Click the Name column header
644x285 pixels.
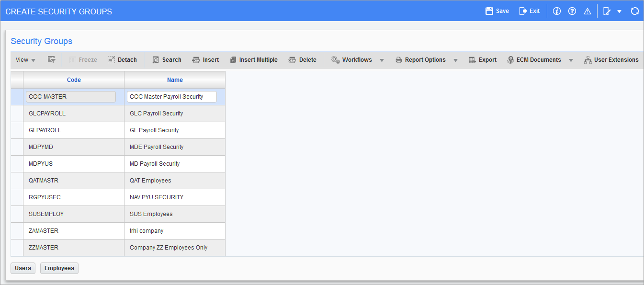(175, 80)
